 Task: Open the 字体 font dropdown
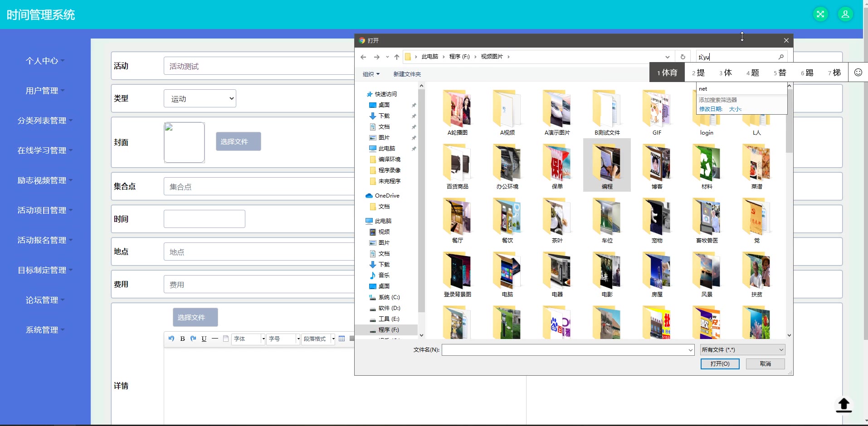pyautogui.click(x=249, y=339)
